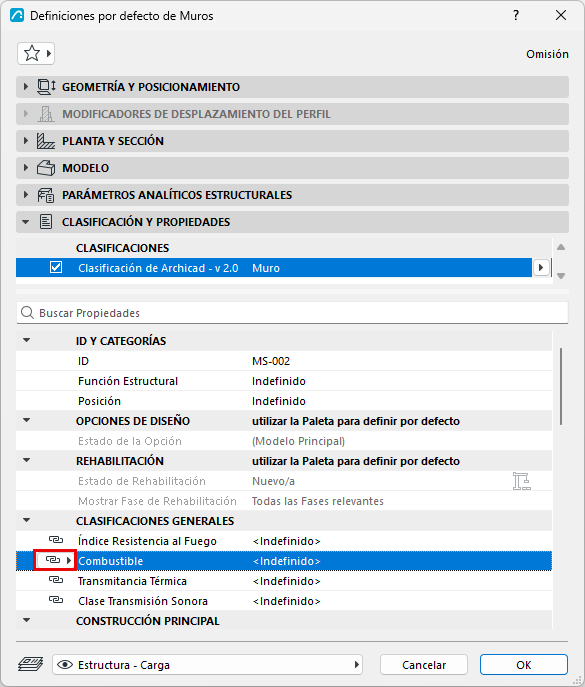This screenshot has height=687, width=585.
Task: Open the classification Muro flyout arrow
Action: point(541,267)
